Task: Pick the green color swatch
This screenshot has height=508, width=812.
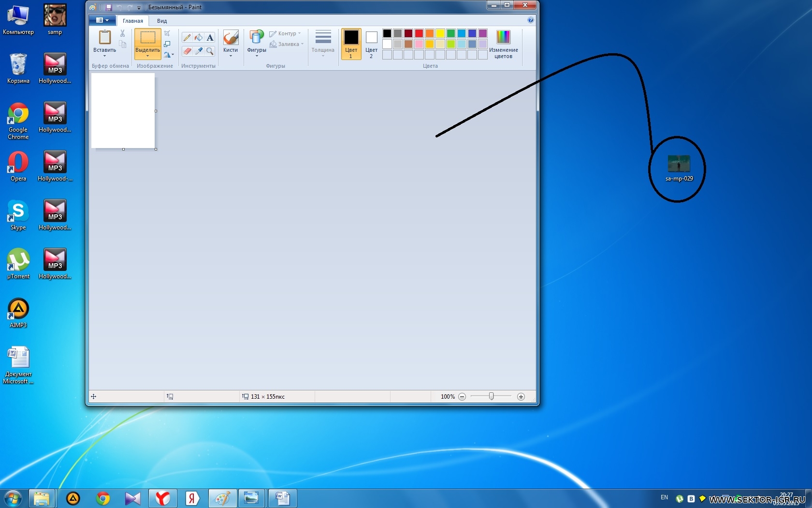Action: (x=451, y=33)
